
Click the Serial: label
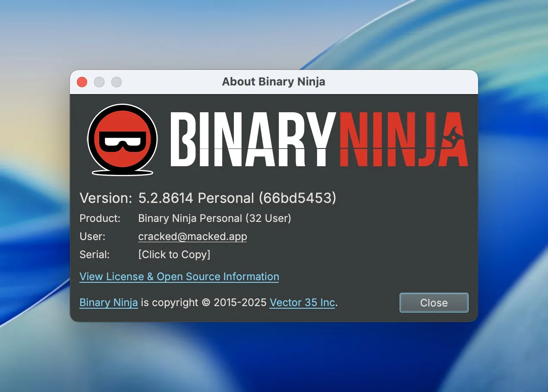point(95,255)
